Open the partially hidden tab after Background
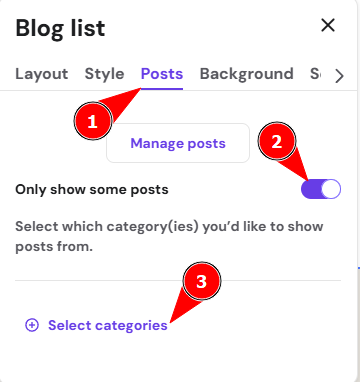The width and height of the screenshot is (360, 382). 315,74
